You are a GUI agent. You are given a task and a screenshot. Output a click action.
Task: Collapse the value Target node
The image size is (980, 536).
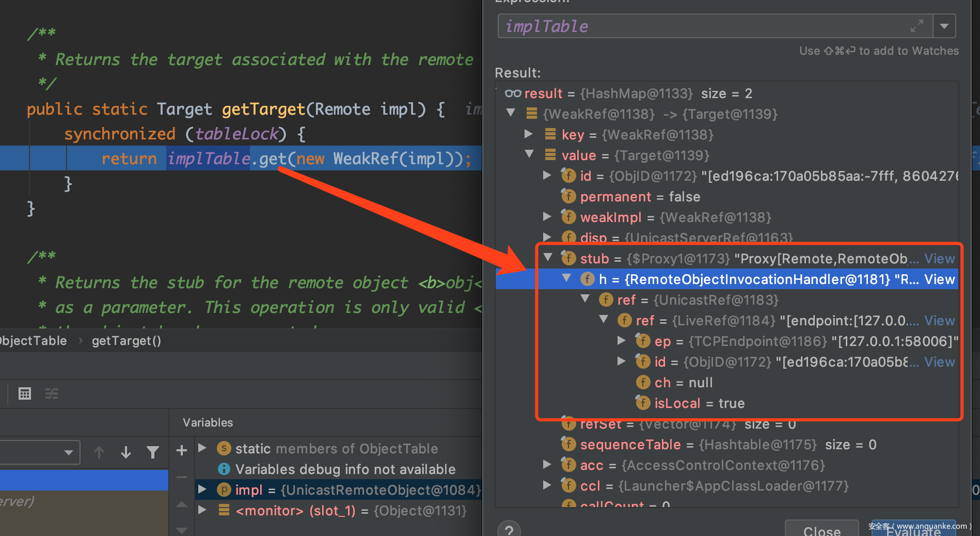click(529, 154)
